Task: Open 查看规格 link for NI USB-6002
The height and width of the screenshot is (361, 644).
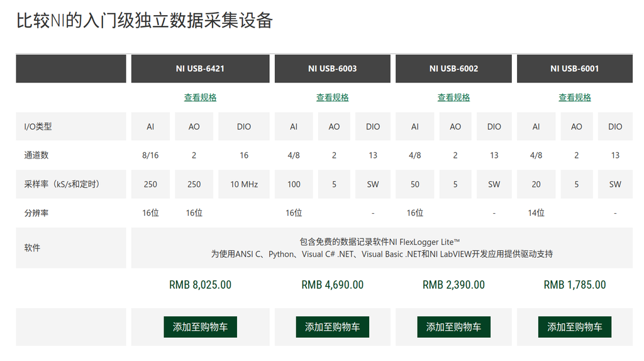Action: [x=453, y=97]
